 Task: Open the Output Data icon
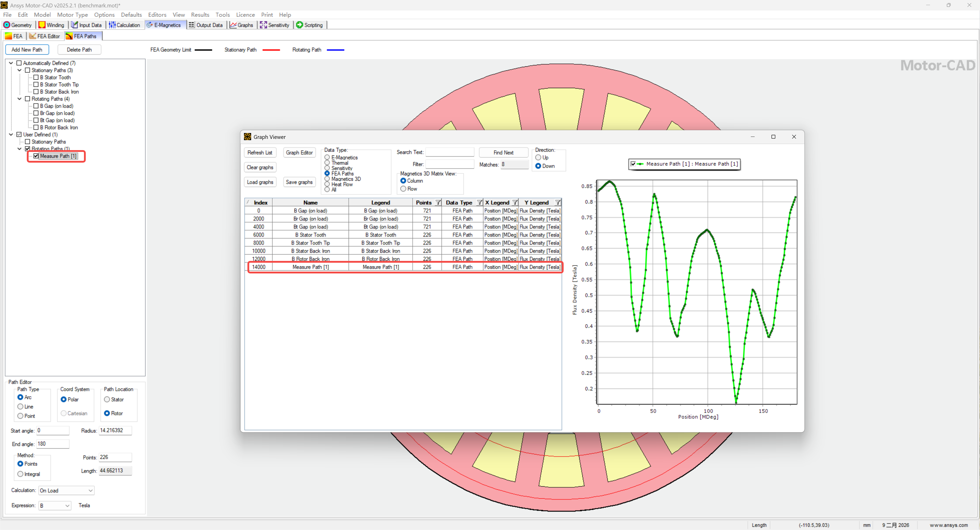pyautogui.click(x=191, y=25)
